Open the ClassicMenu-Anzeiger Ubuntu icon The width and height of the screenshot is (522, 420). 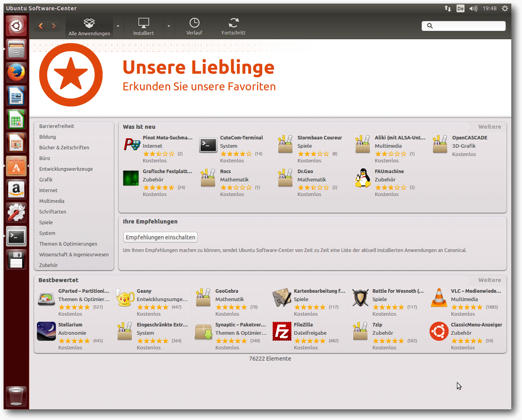pyautogui.click(x=439, y=331)
